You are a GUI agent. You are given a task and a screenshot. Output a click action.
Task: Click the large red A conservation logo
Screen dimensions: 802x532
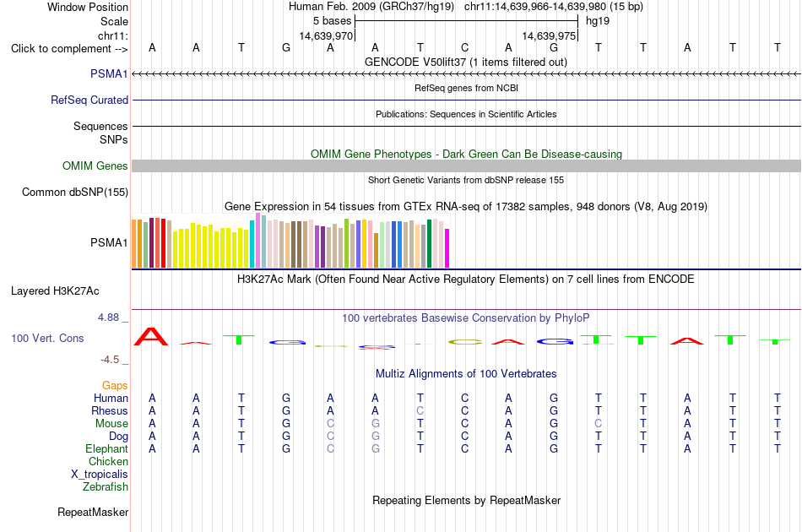(x=151, y=337)
